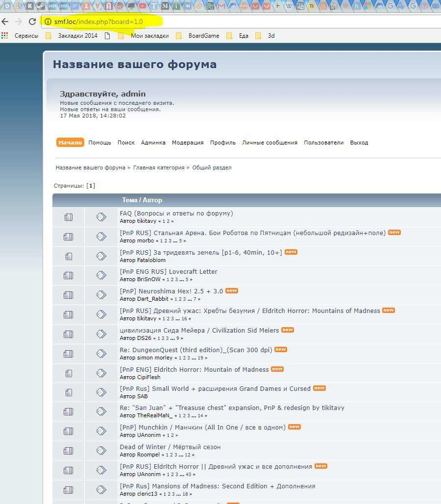
Task: Open Личные сообщения menu item
Action: pos(269,143)
